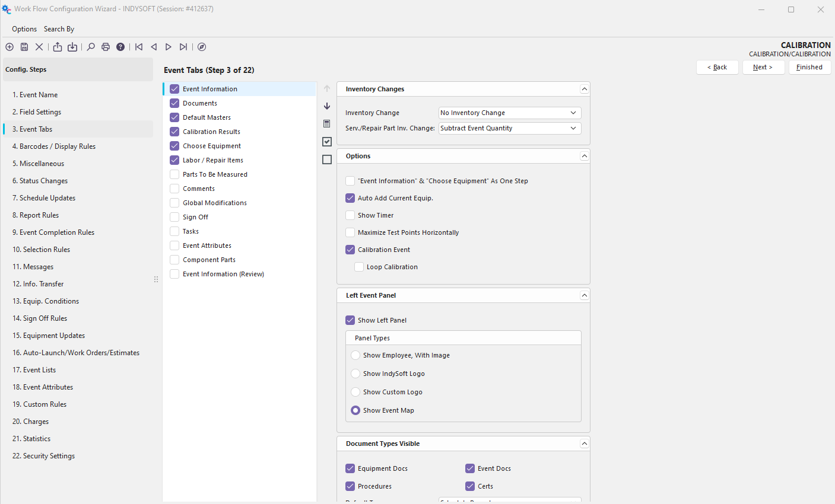Viewport: 835px width, 504px height.
Task: Open the Search By menu
Action: [x=59, y=29]
